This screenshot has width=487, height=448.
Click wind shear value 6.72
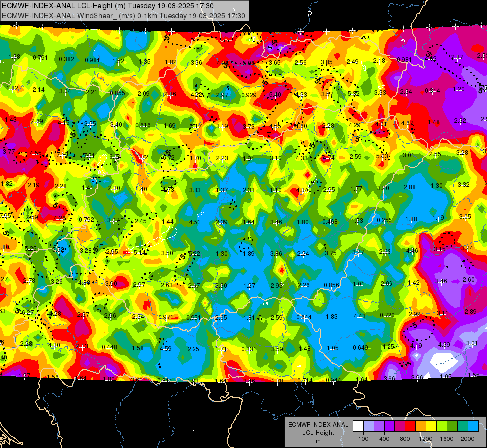[x=168, y=158]
